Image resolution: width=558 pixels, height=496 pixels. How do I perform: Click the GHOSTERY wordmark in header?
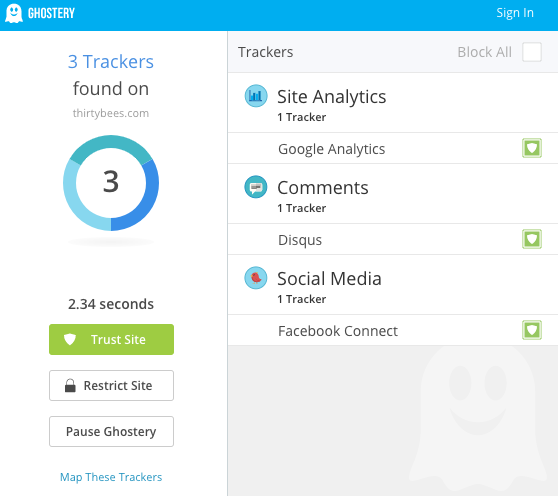pyautogui.click(x=51, y=14)
